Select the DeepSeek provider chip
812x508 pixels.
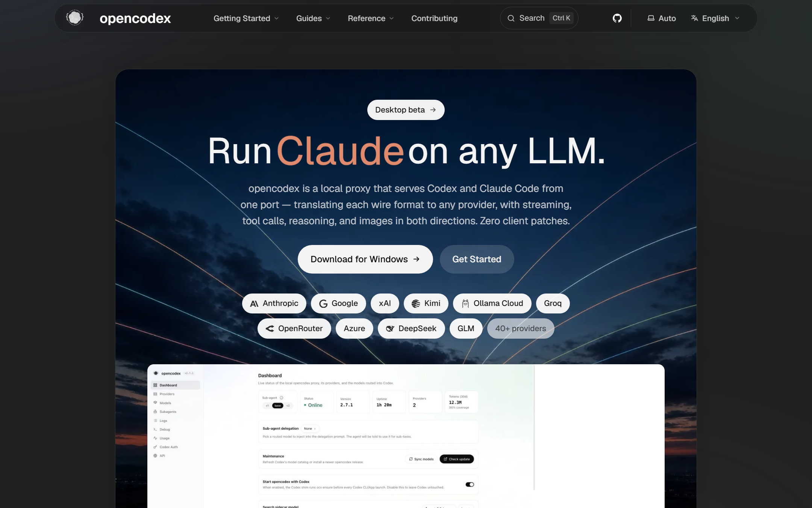411,329
